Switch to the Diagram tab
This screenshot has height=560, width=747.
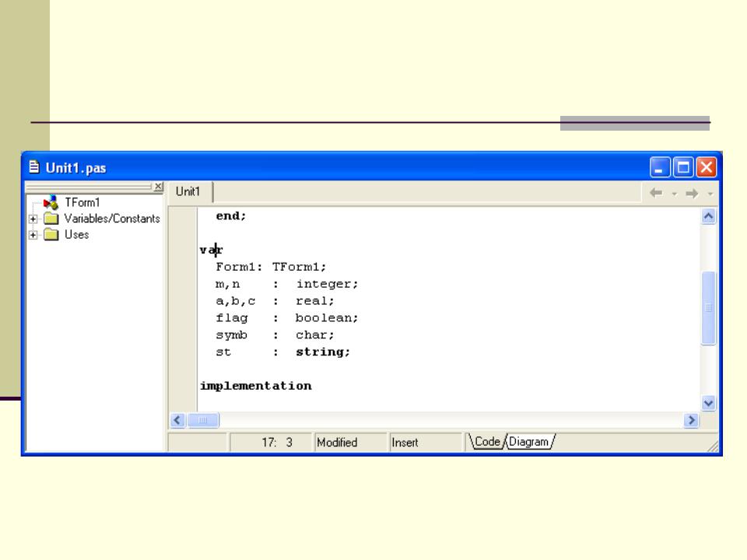coord(529,442)
